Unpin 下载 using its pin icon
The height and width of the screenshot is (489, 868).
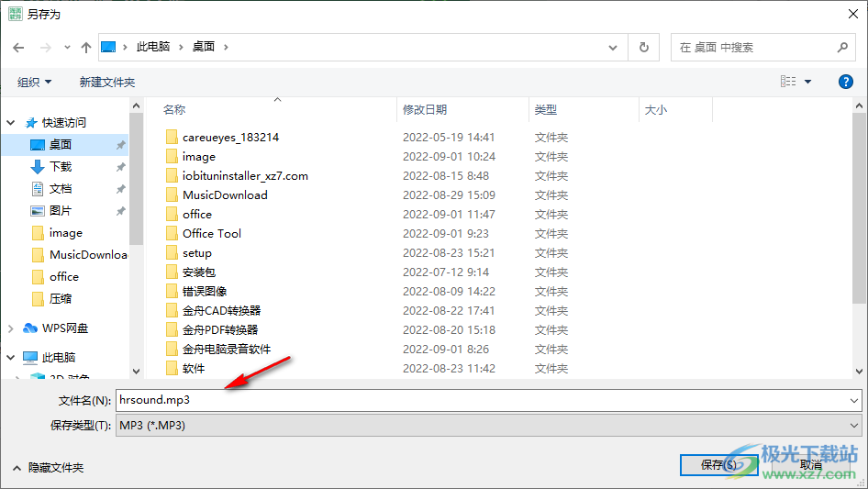(120, 167)
